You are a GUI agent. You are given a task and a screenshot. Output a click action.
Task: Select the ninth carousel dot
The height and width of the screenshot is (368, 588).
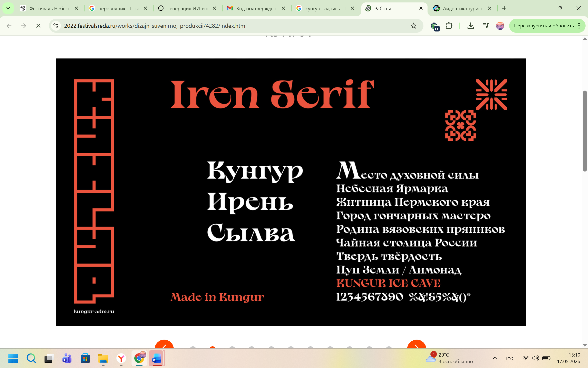[x=350, y=347]
